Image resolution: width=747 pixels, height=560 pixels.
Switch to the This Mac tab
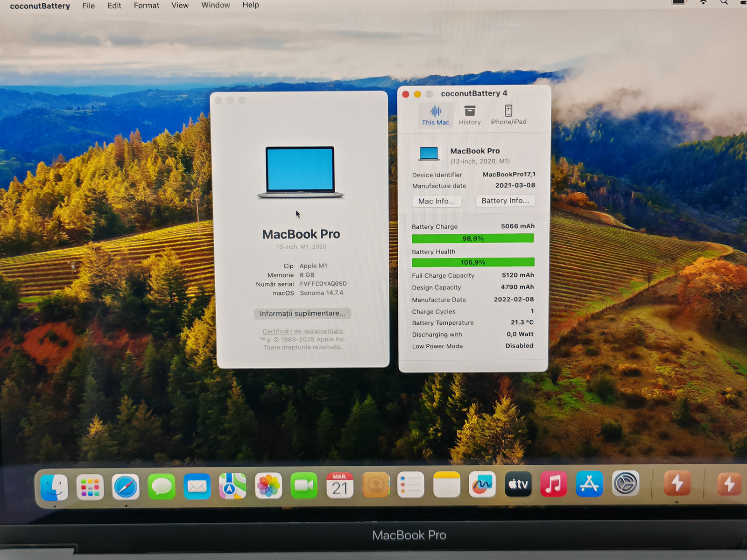click(x=435, y=115)
